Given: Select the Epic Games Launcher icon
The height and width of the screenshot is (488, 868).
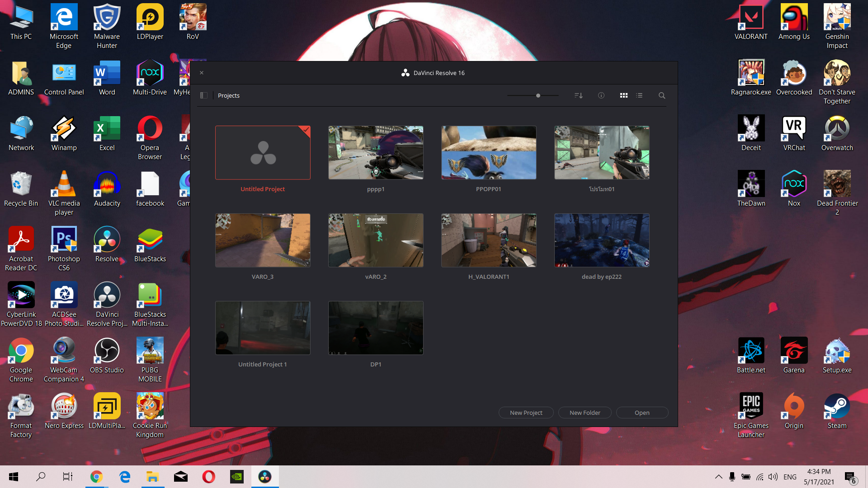Looking at the screenshot, I should (751, 416).
